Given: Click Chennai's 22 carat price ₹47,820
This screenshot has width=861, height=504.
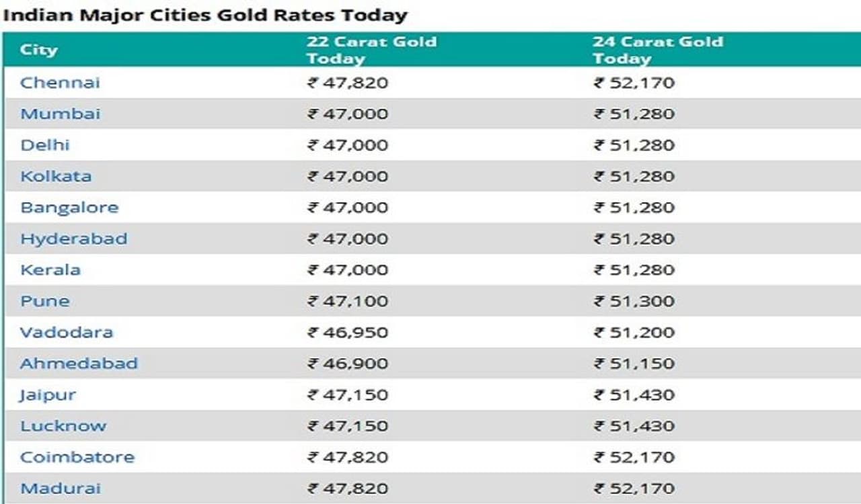Looking at the screenshot, I should pyautogui.click(x=348, y=83).
